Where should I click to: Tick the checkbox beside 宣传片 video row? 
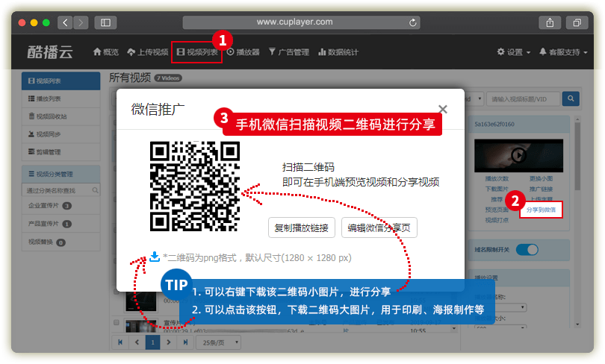click(x=116, y=323)
